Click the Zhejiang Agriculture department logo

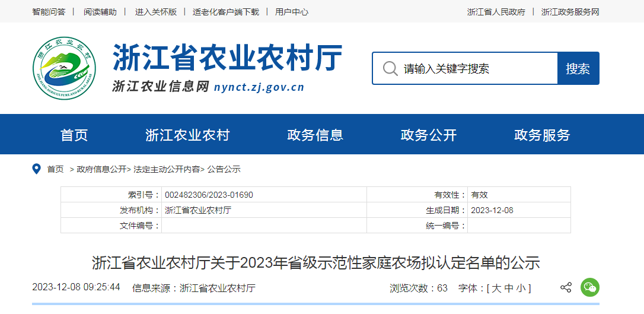click(64, 68)
